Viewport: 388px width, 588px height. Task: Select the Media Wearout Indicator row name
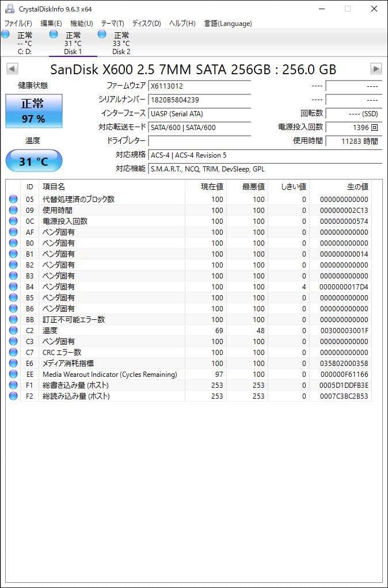pos(109,374)
